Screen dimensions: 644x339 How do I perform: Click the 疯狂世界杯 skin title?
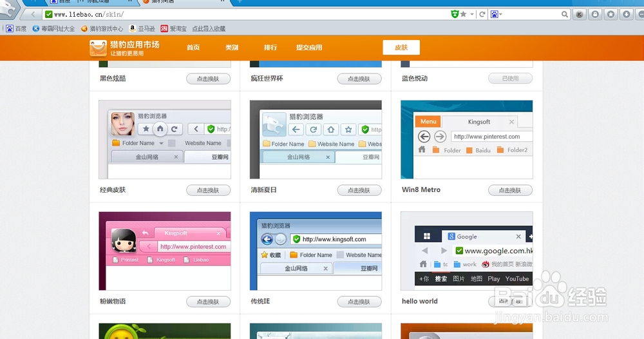click(267, 78)
